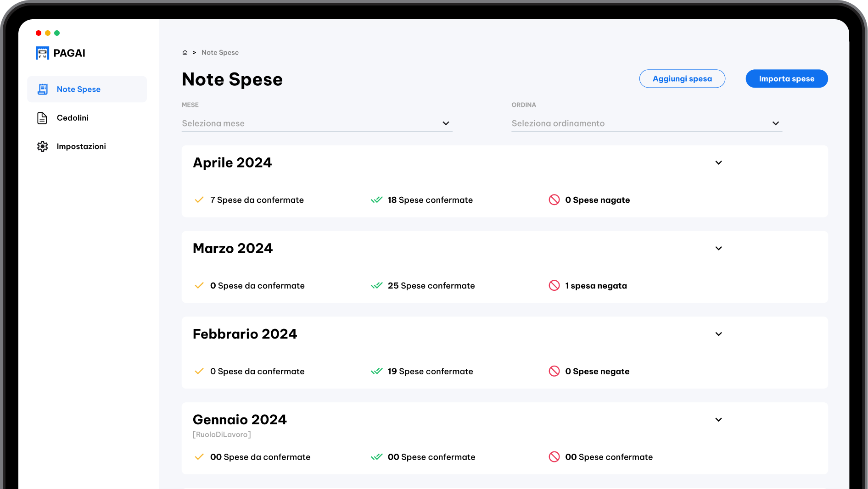Viewport: 868px width, 489px height.
Task: Open Cedolini in the sidebar menu
Action: [87, 118]
